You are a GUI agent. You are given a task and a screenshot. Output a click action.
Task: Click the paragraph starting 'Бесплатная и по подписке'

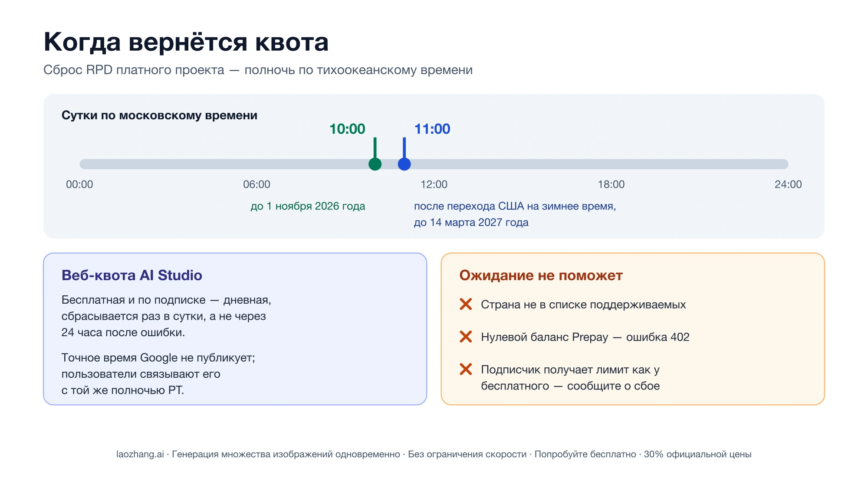166,316
